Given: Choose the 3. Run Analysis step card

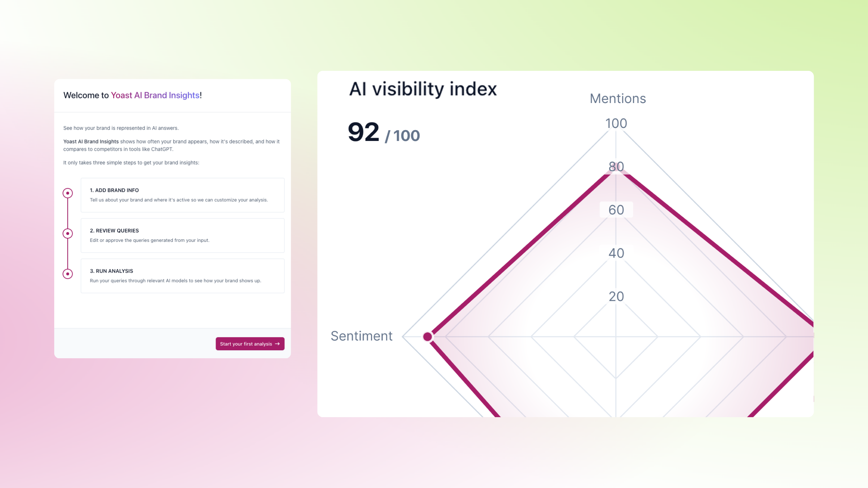Looking at the screenshot, I should [x=182, y=276].
